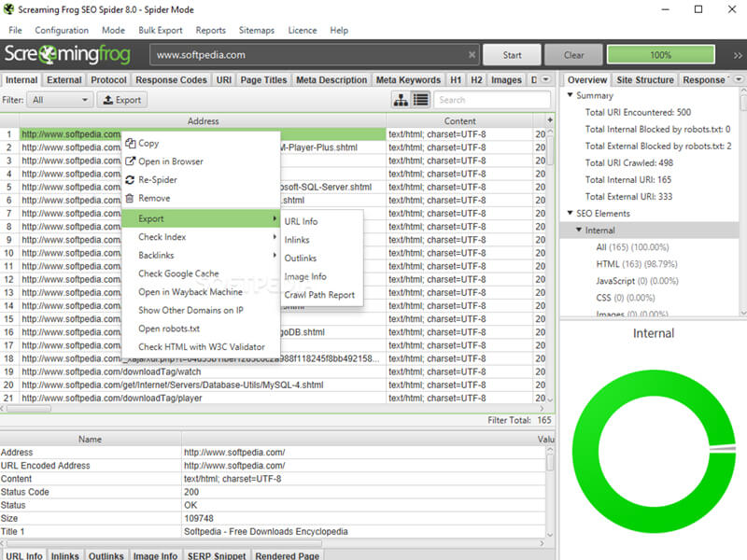747x560 pixels.
Task: Select the HTML (163) (98.79%) tree row
Action: click(637, 264)
